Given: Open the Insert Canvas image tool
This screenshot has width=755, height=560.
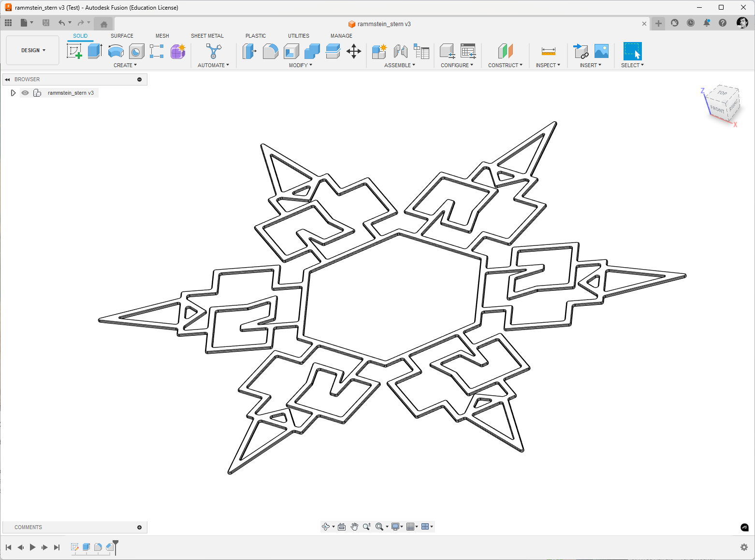Looking at the screenshot, I should click(601, 51).
